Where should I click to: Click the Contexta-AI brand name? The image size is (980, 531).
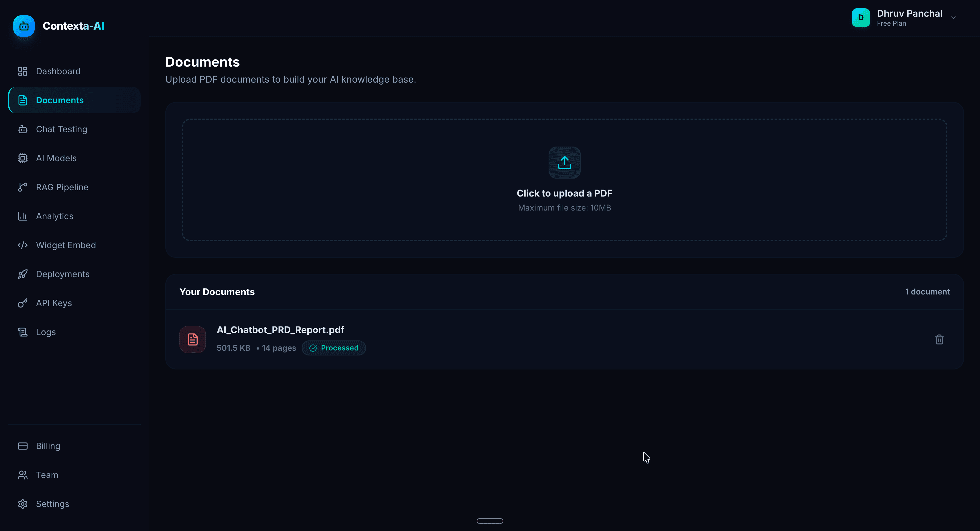click(x=73, y=26)
